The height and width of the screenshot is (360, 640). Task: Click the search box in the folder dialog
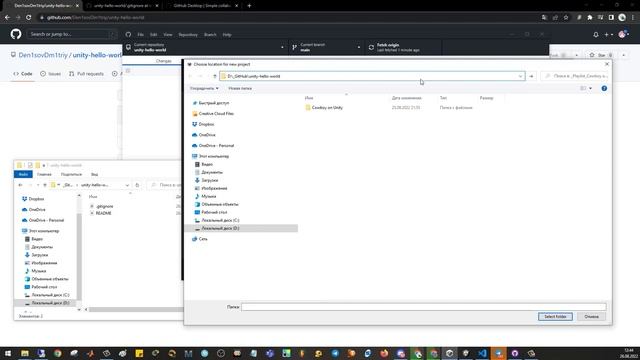[x=575, y=76]
